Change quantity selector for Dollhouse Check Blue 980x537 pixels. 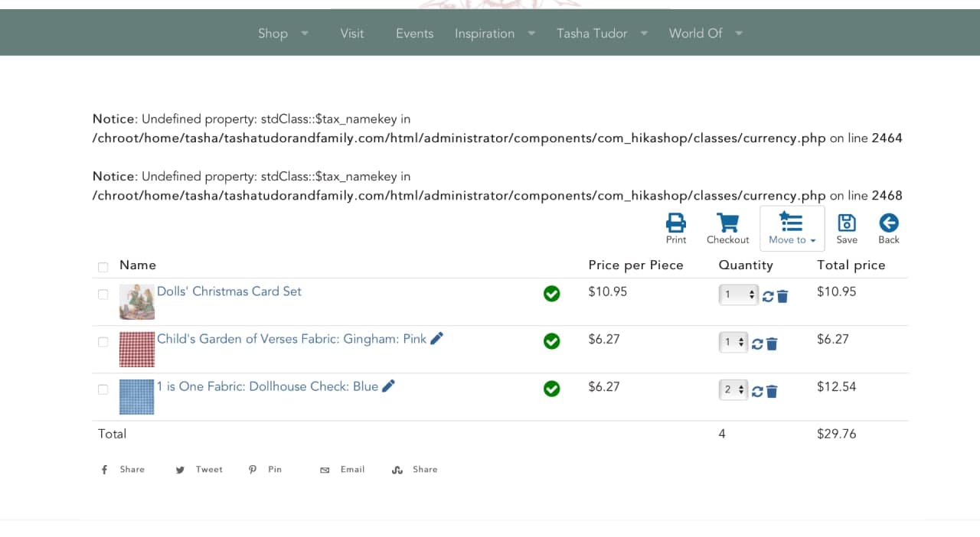click(734, 390)
